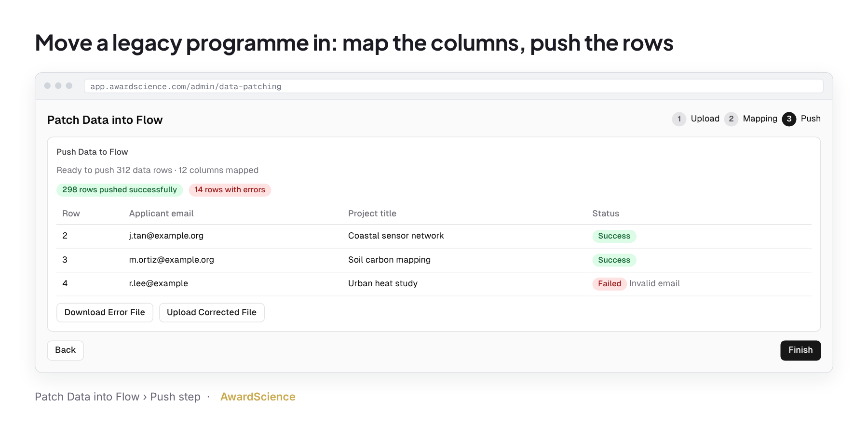Select the Upload step 1 indicator
The image size is (868, 426).
(696, 119)
